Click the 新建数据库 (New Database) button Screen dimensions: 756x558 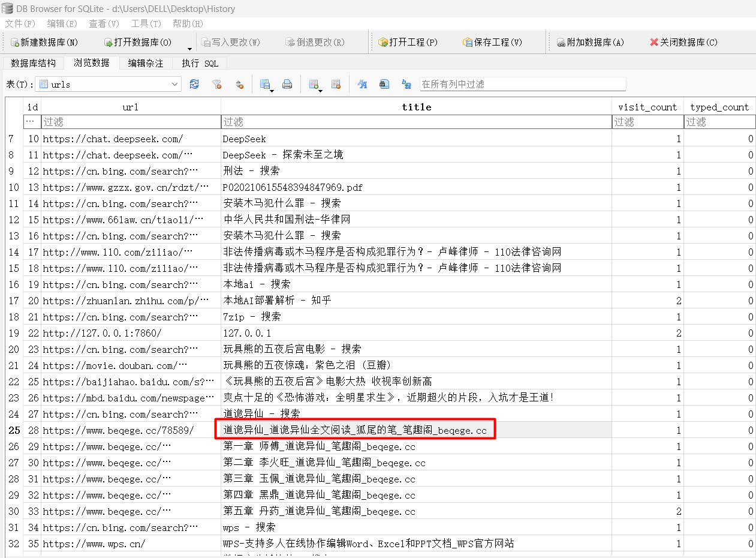pos(44,43)
